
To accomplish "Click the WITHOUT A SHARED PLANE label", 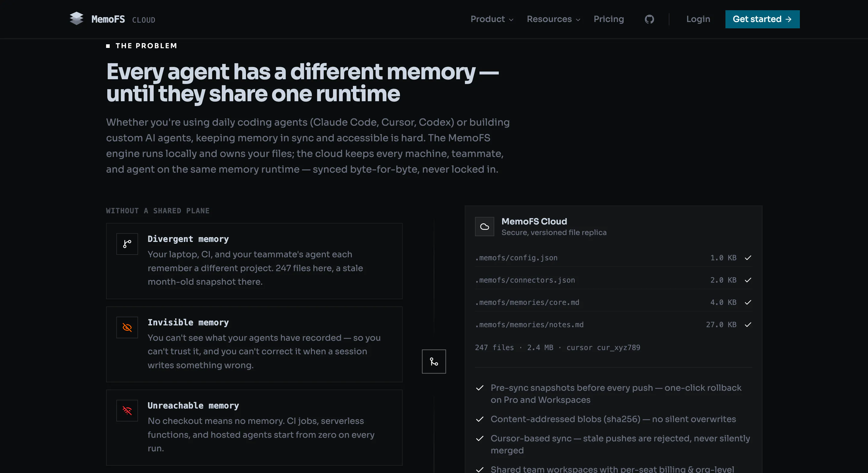I will tap(158, 211).
